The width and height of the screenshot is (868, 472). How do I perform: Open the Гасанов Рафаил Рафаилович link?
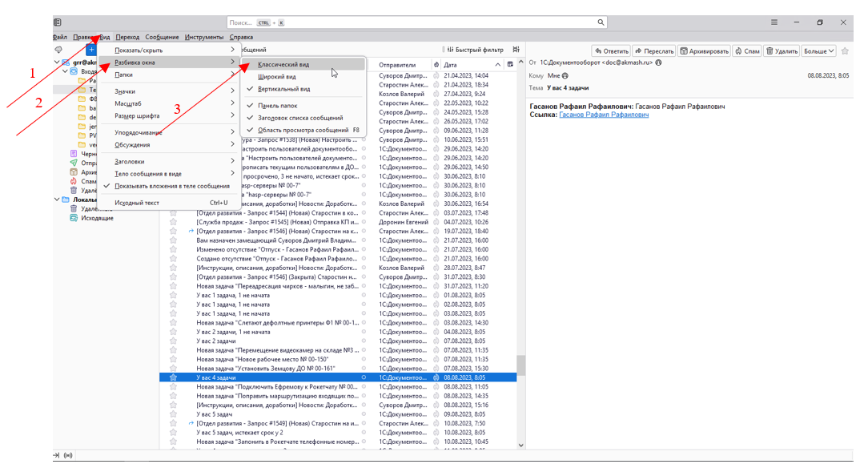point(604,115)
